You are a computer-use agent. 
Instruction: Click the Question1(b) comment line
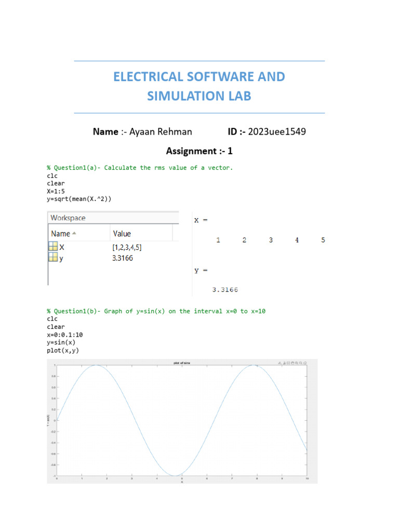point(156,311)
